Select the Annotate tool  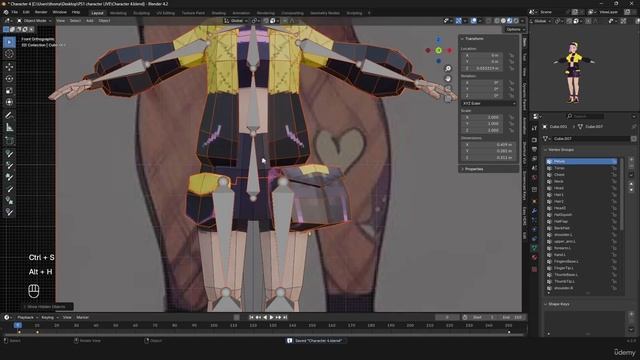click(9, 116)
